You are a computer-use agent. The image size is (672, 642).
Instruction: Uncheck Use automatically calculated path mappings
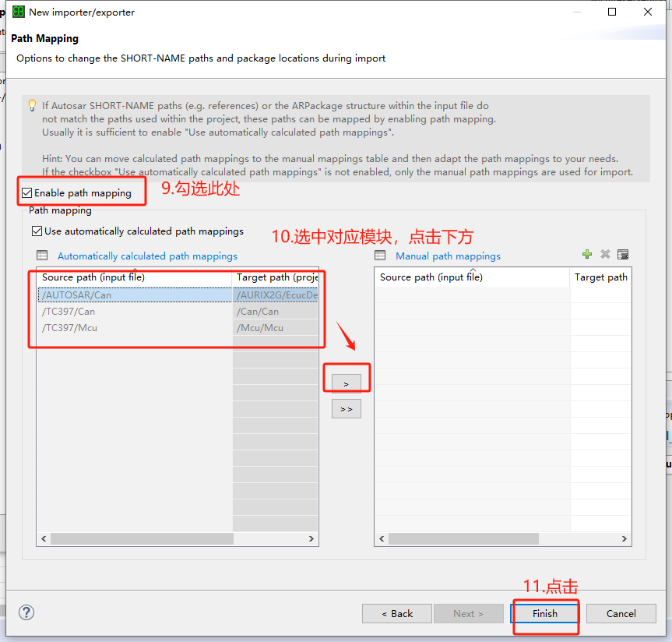point(37,231)
